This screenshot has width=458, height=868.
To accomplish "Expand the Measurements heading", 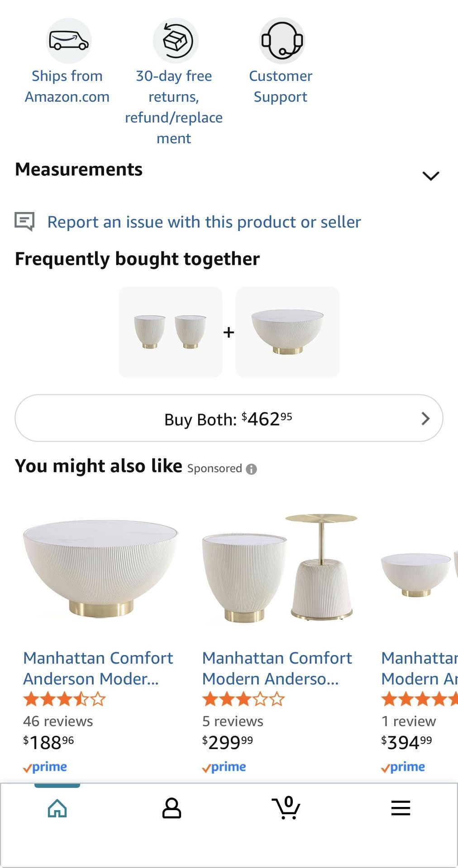I will [79, 170].
